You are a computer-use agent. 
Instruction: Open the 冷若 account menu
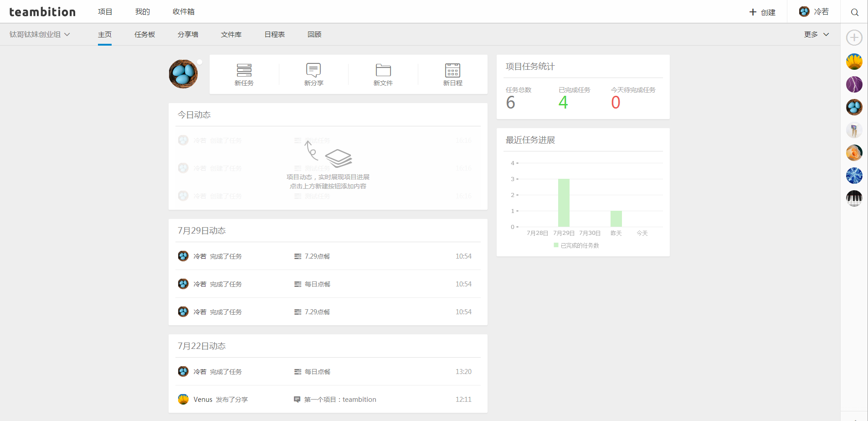point(815,11)
